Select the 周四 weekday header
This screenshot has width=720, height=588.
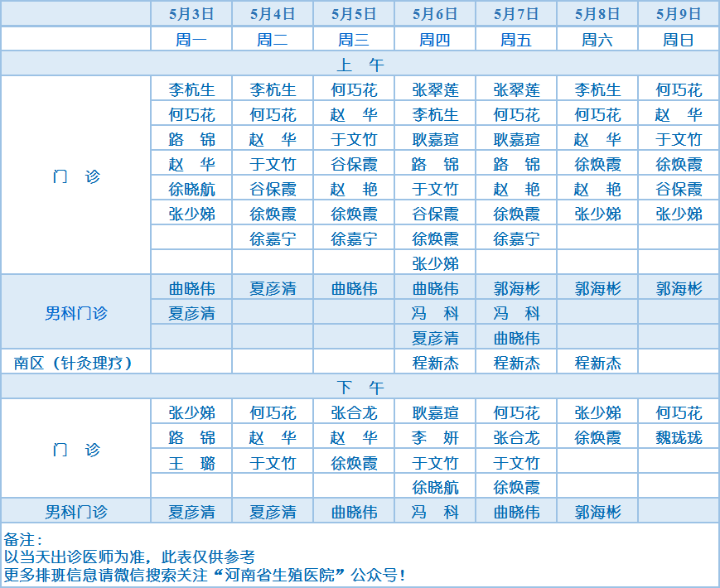coord(435,40)
